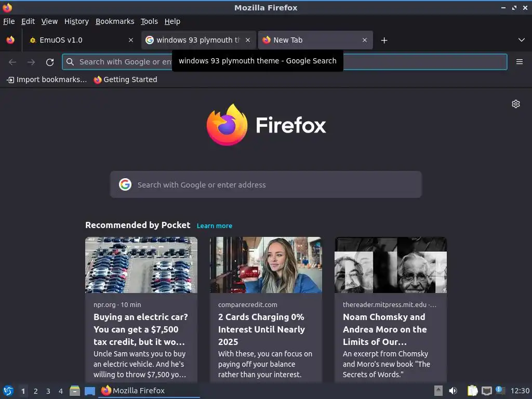Close the windows 93 plymouth tab
The height and width of the screenshot is (399, 532).
tap(248, 40)
